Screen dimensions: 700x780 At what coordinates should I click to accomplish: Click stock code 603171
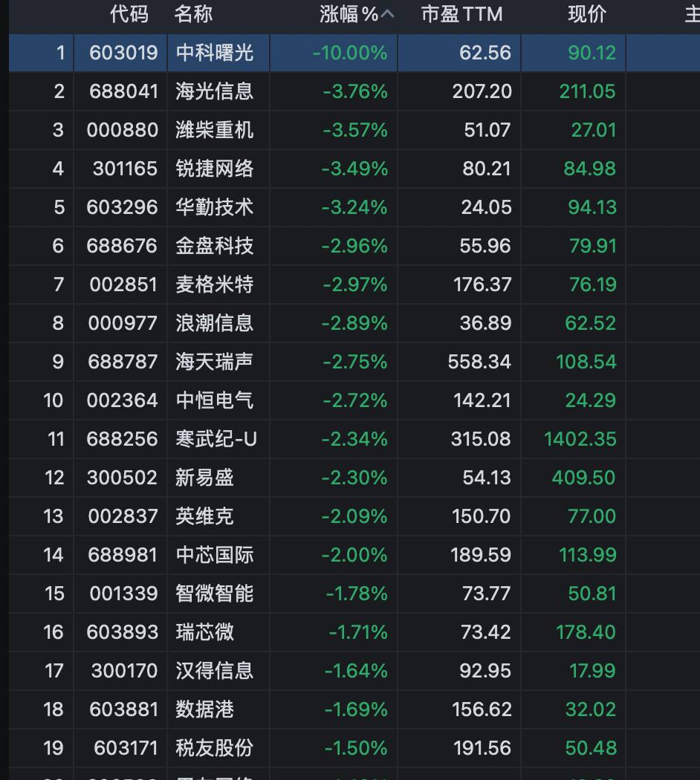click(126, 748)
